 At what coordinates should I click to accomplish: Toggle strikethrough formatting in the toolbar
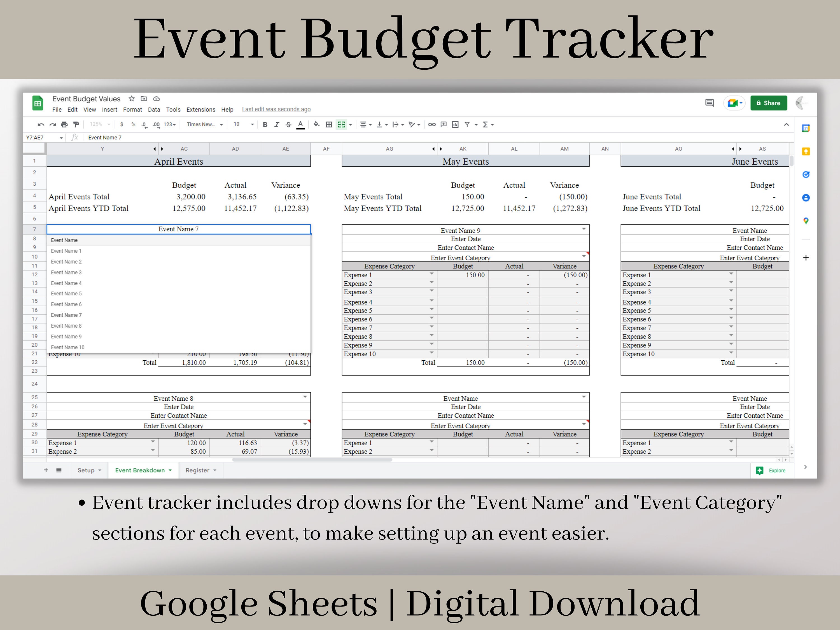288,124
